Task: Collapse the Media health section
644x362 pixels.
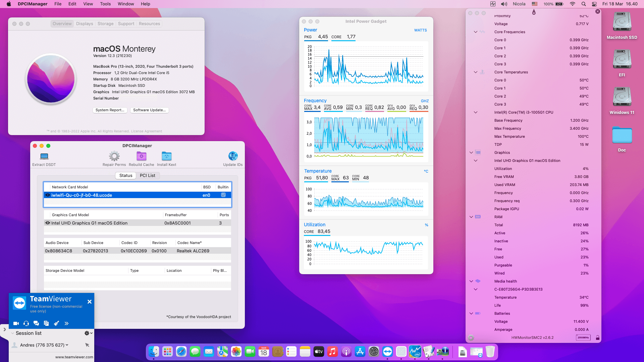Action: click(471, 281)
